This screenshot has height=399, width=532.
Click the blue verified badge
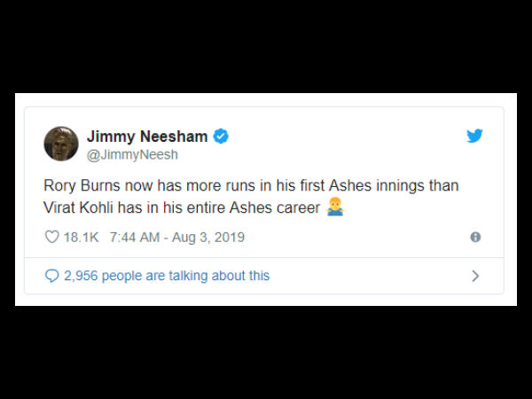pyautogui.click(x=221, y=136)
